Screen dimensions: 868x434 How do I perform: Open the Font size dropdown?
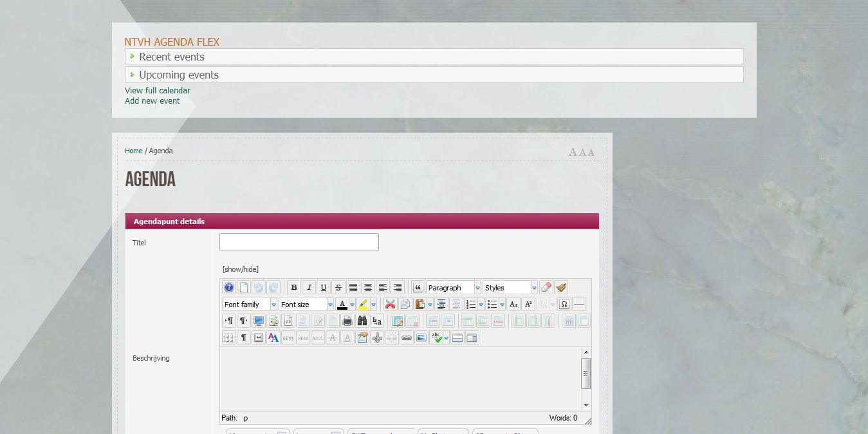pos(307,305)
